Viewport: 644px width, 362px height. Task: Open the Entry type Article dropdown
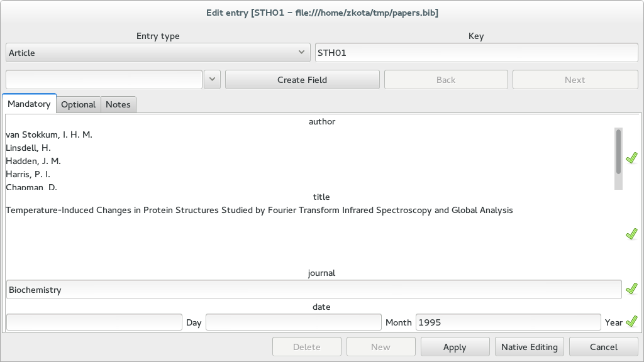158,53
